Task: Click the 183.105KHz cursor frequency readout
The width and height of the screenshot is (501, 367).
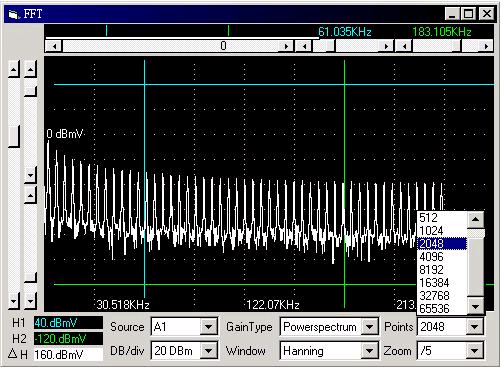Action: tap(442, 32)
